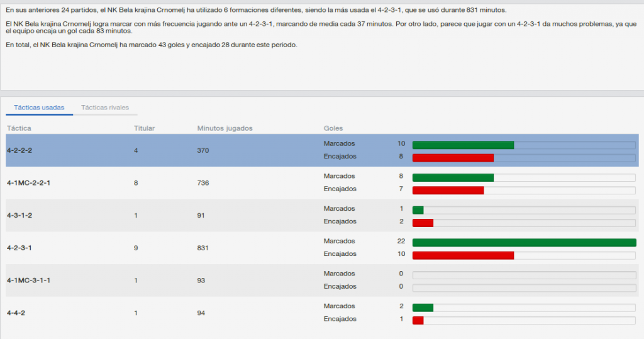Image resolution: width=644 pixels, height=339 pixels.
Task: Click the 370 minutes value
Action: 203,150
